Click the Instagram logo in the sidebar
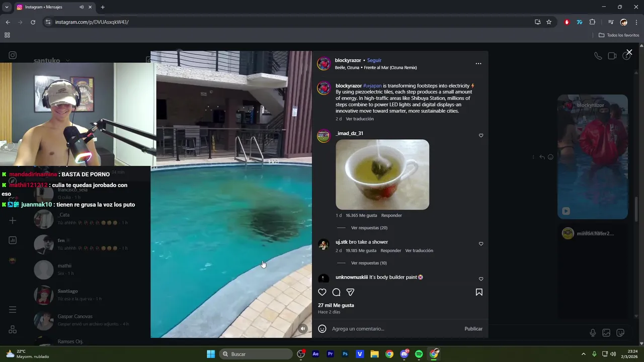The width and height of the screenshot is (644, 362). (13, 55)
